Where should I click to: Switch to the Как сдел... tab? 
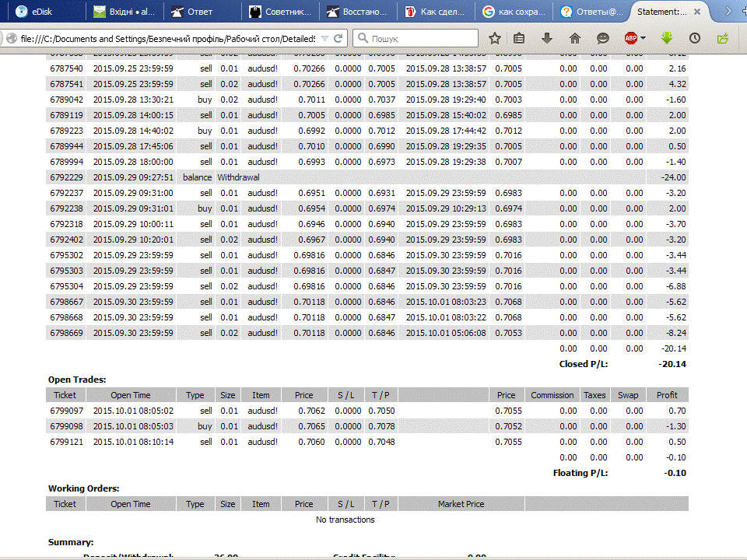click(x=436, y=12)
